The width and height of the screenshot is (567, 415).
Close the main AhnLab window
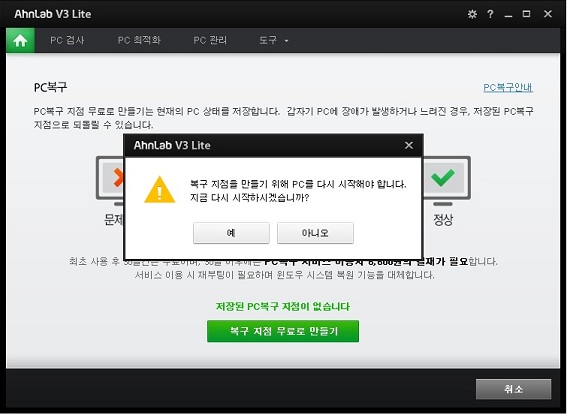coord(548,14)
